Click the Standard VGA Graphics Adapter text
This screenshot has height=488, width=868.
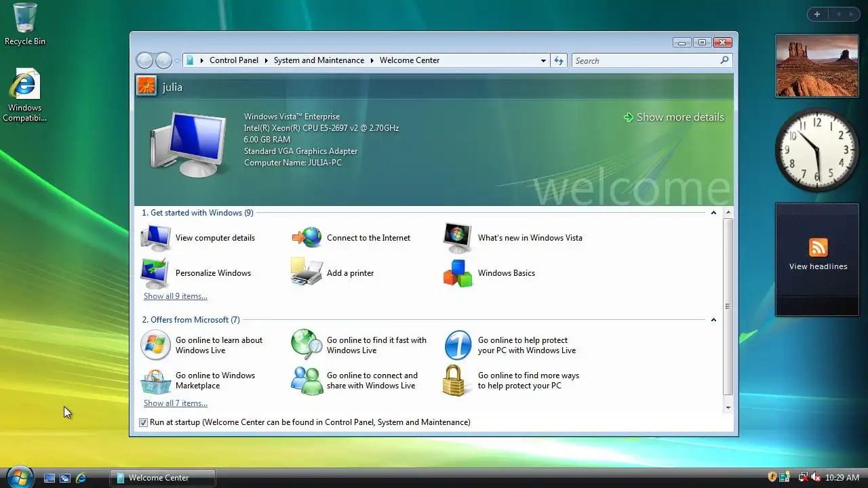click(301, 151)
